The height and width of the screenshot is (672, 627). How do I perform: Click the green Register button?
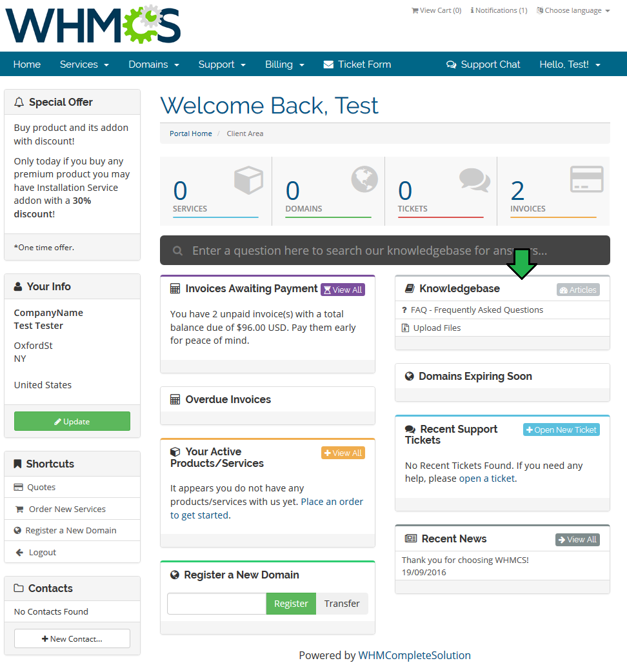tap(291, 604)
